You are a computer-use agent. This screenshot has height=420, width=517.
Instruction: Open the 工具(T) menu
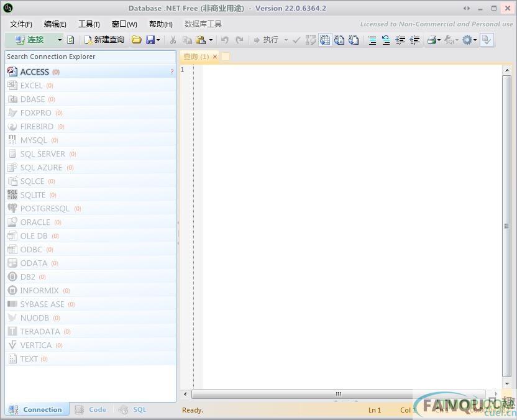[89, 24]
